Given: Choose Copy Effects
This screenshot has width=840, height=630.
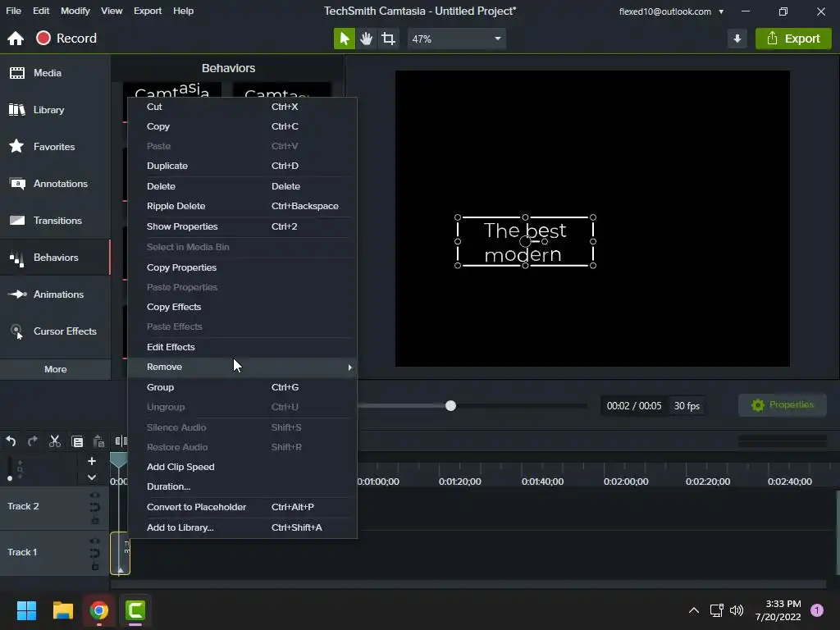Looking at the screenshot, I should 242,307.
